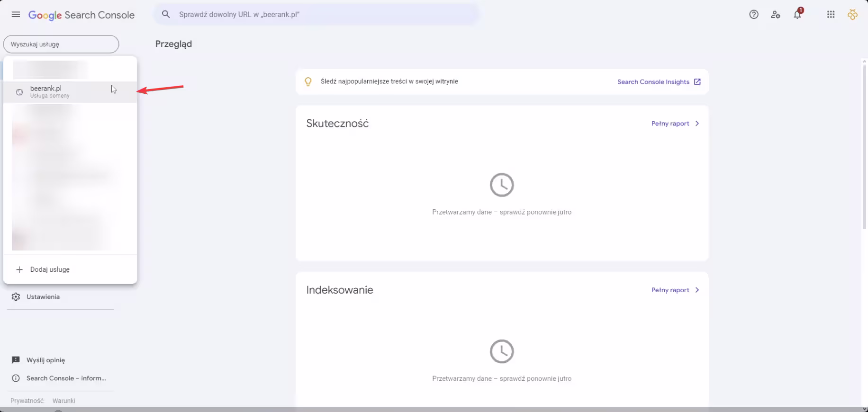Focus the URL inspection search field
Screen dimensions: 868x412
[322, 15]
